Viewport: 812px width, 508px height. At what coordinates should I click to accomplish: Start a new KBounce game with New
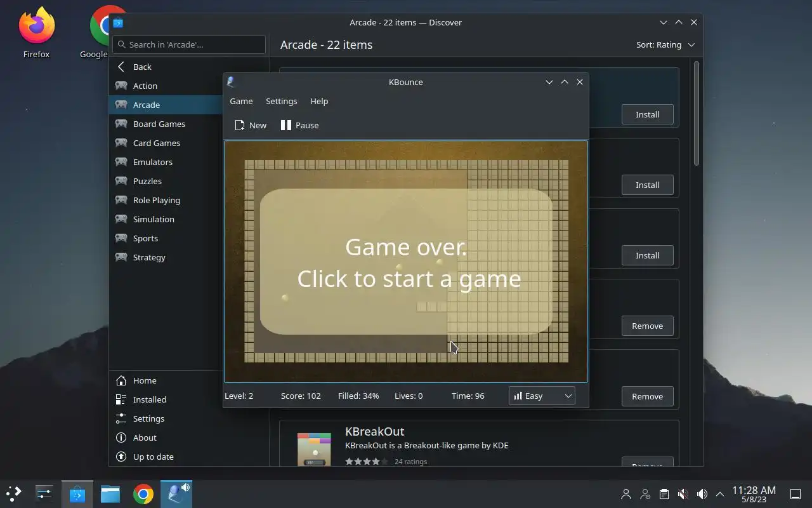click(251, 125)
